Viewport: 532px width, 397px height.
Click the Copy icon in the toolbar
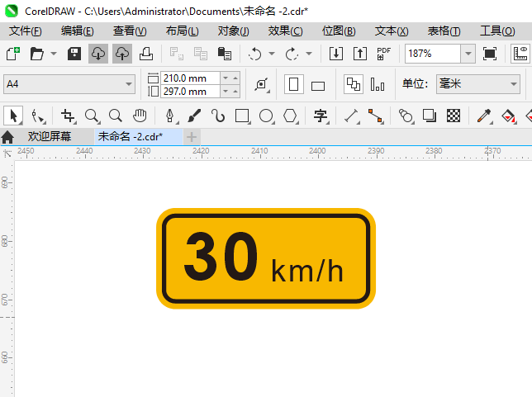pos(201,54)
